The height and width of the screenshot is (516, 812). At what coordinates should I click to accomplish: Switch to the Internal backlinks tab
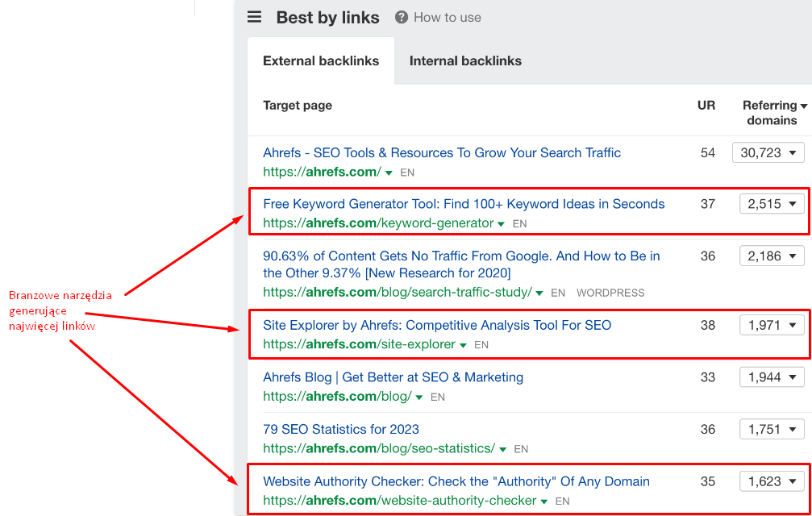pyautogui.click(x=465, y=60)
